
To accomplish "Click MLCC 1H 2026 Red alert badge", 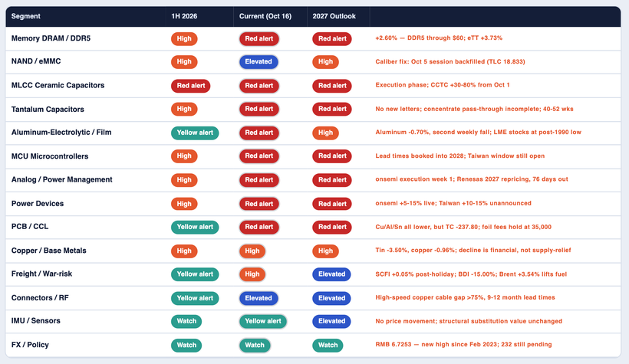I will 190,86.
